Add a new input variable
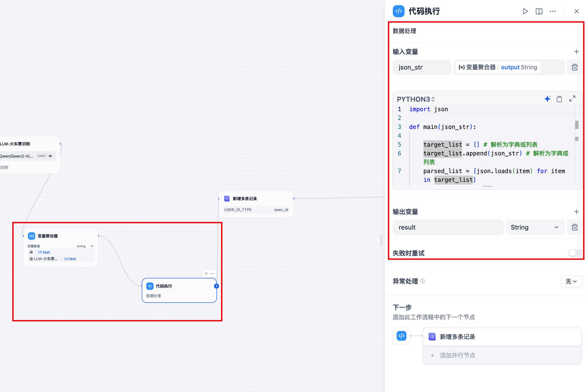This screenshot has width=585, height=392. tap(576, 52)
